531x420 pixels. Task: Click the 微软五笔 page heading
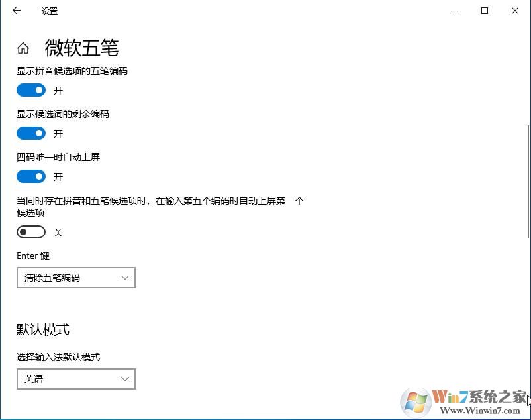coord(81,48)
